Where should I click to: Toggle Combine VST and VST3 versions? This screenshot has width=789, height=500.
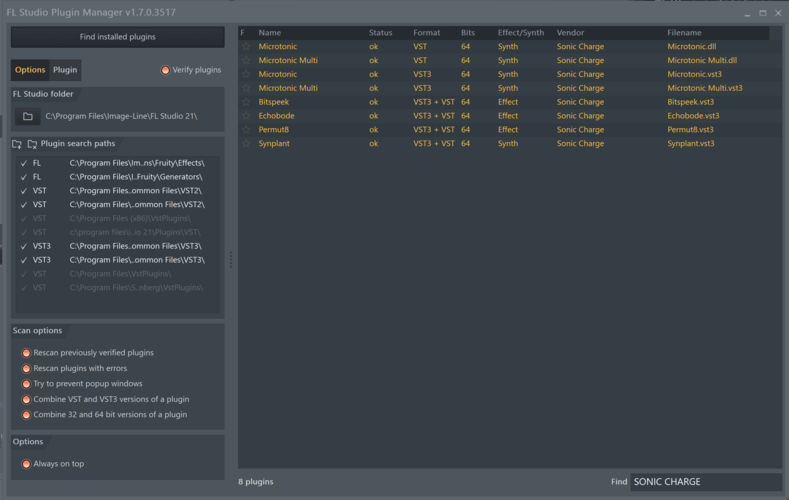[x=26, y=399]
